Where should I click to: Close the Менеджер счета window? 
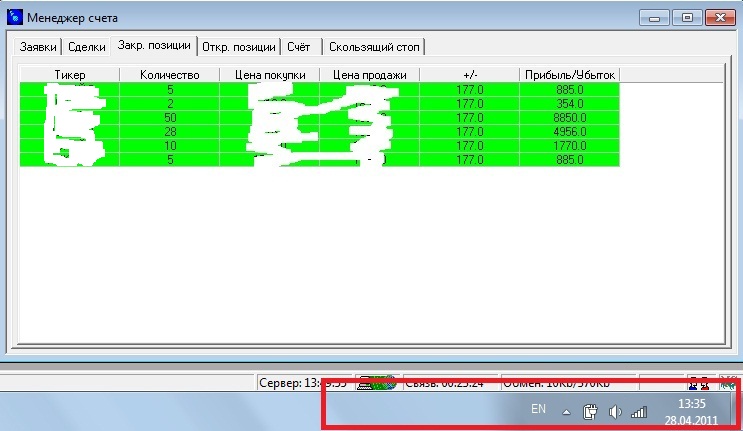tap(720, 18)
